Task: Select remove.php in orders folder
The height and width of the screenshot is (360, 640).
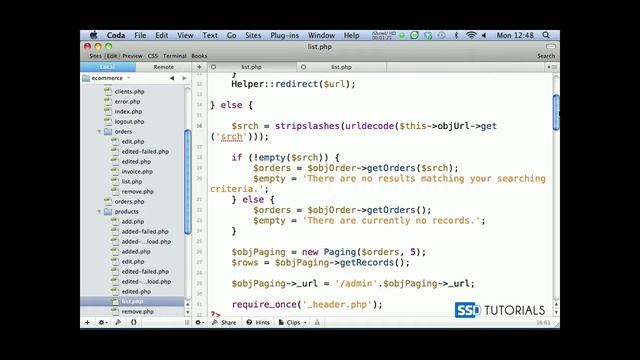Action: (x=138, y=192)
